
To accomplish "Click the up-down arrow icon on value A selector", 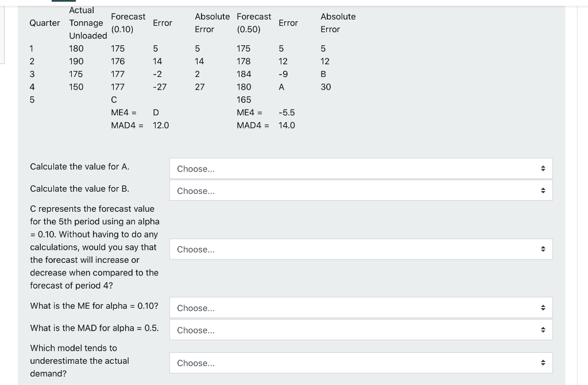I will pyautogui.click(x=543, y=168).
